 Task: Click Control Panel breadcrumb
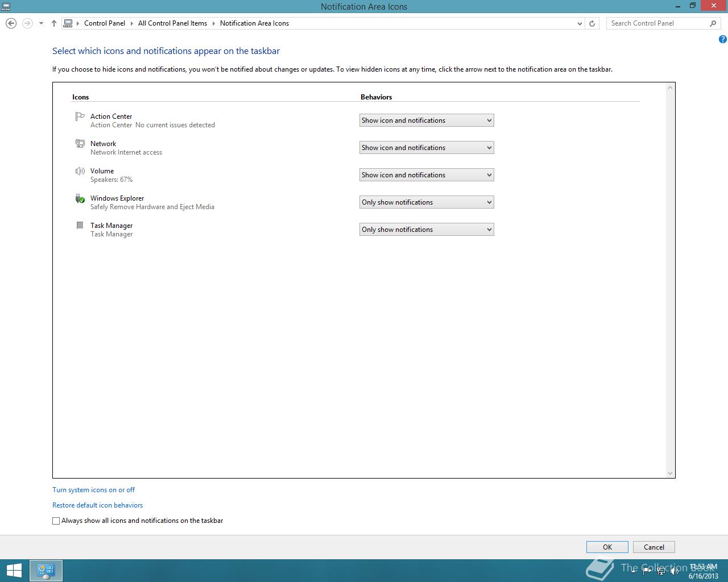pyautogui.click(x=105, y=23)
